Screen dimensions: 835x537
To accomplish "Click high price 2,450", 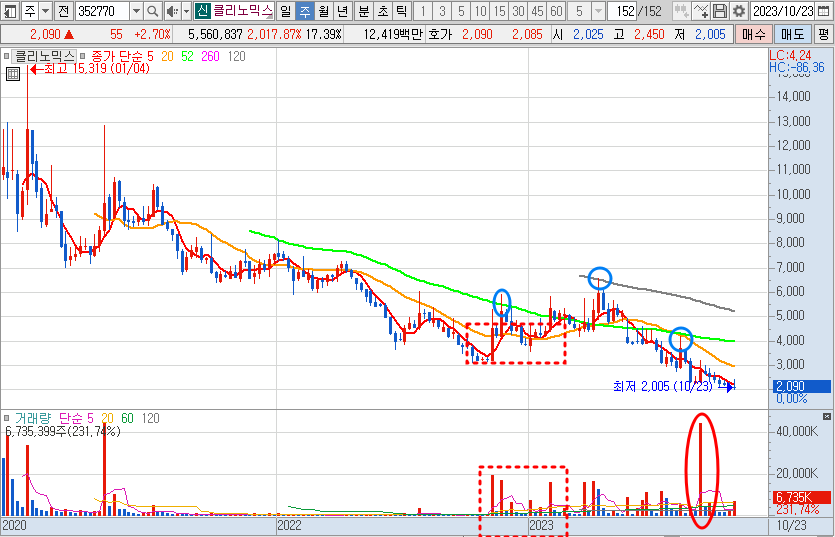I will coord(649,35).
